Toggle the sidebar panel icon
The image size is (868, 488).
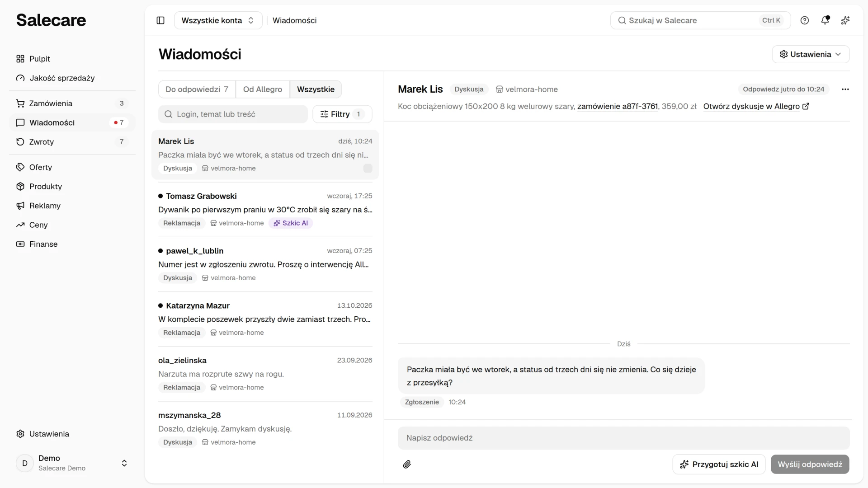[160, 20]
